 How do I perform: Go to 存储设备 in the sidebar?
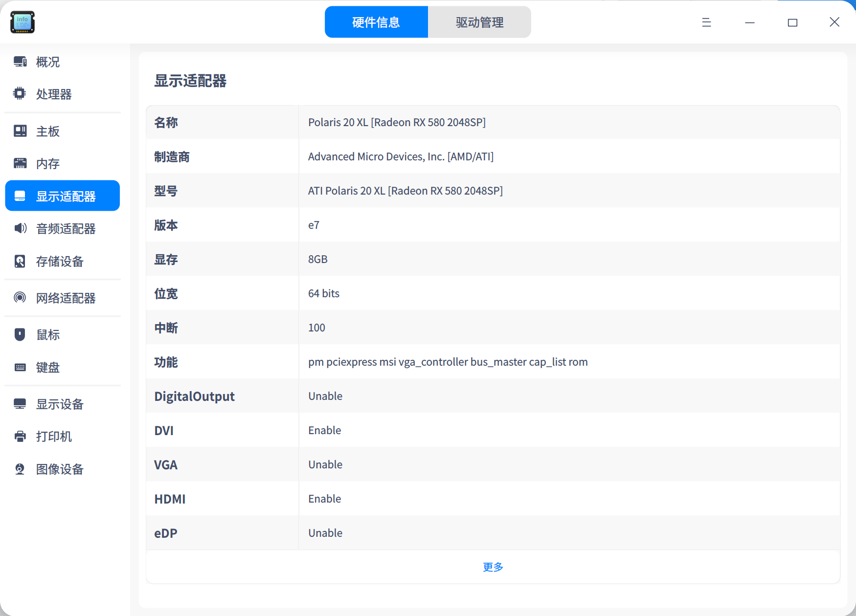tap(63, 262)
